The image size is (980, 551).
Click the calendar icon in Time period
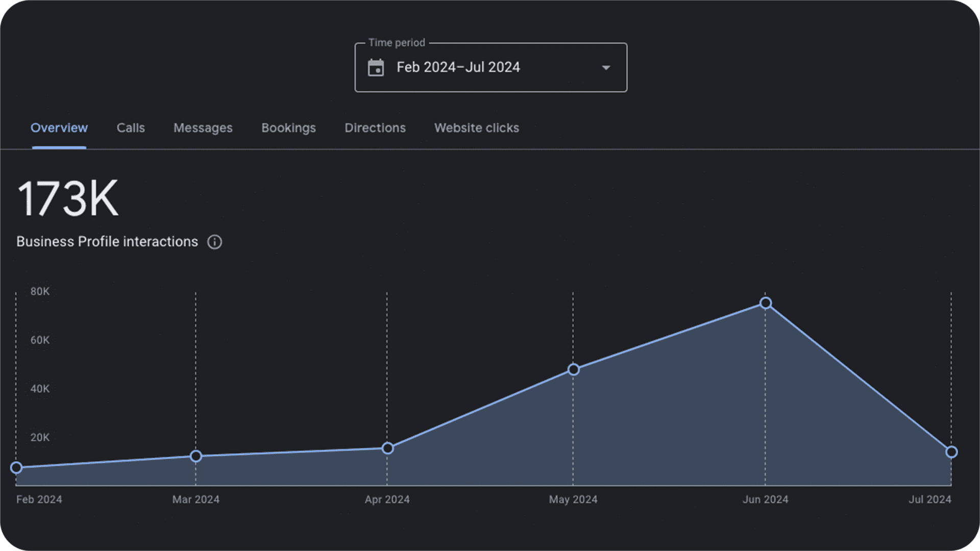[x=376, y=67]
